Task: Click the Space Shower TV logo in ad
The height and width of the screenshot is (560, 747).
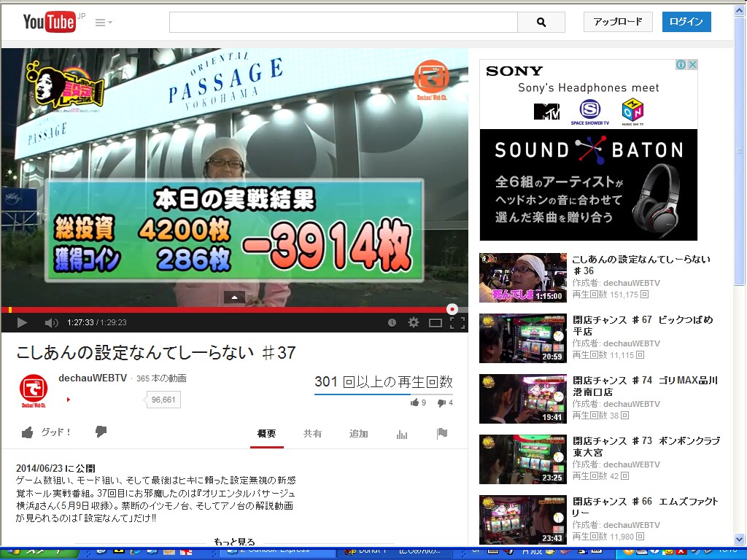Action: coord(589,112)
